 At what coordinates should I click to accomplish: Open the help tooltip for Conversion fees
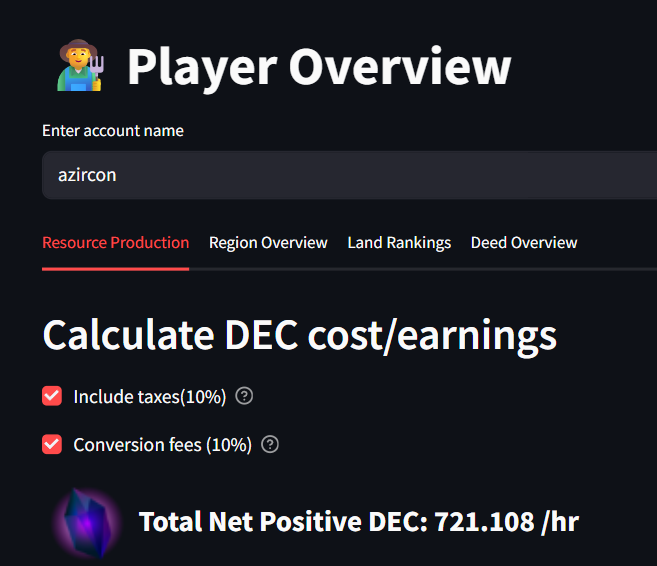pos(270,445)
